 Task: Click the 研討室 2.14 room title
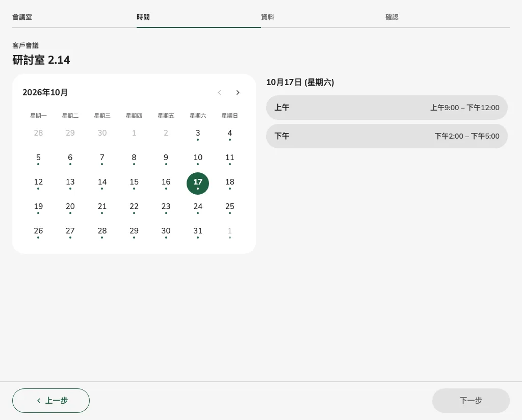tap(41, 60)
